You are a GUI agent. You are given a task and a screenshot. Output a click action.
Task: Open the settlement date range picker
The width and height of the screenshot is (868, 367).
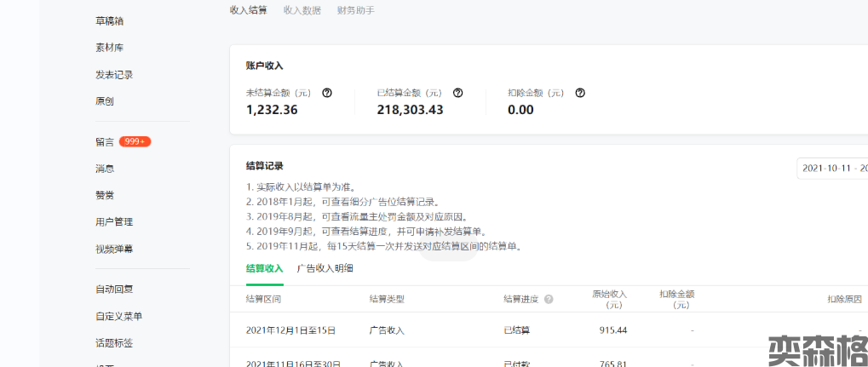(832, 168)
